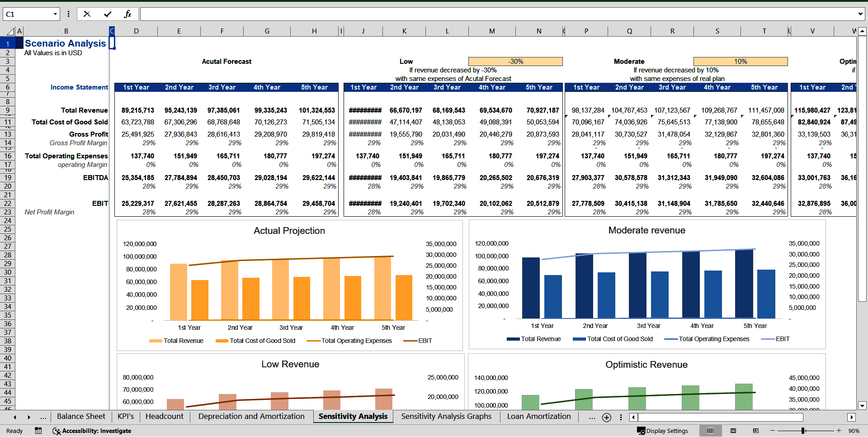The height and width of the screenshot is (437, 868).
Task: Switch to the Balance Sheet tab
Action: coord(81,417)
